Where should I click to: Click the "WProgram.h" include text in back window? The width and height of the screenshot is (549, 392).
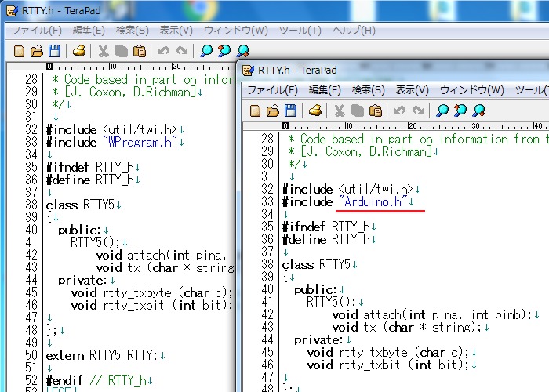pyautogui.click(x=141, y=142)
